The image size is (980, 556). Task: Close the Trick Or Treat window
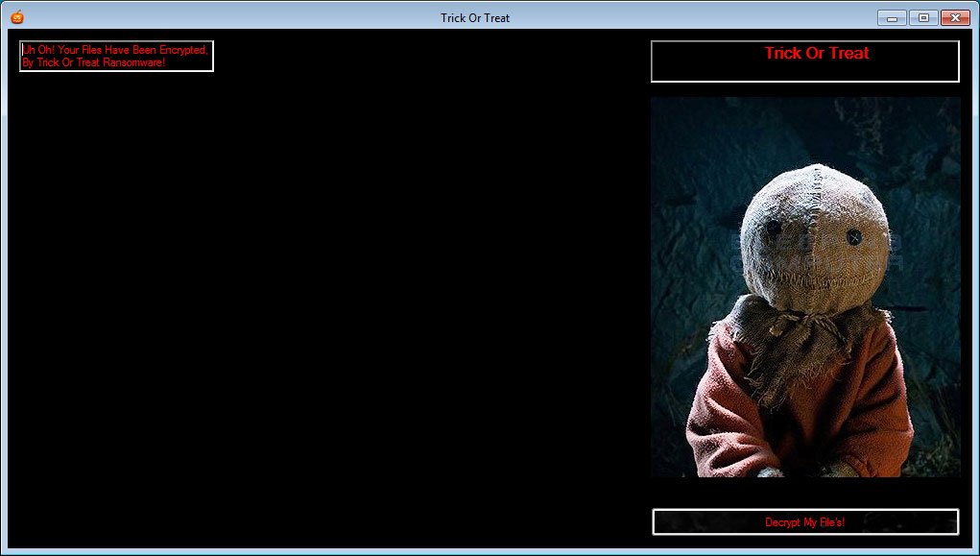click(955, 18)
